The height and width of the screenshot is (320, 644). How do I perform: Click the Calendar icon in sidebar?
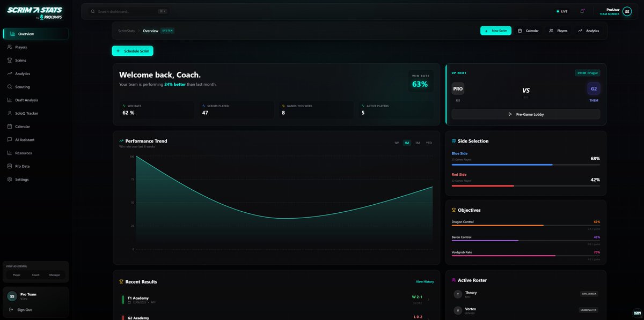point(10,126)
